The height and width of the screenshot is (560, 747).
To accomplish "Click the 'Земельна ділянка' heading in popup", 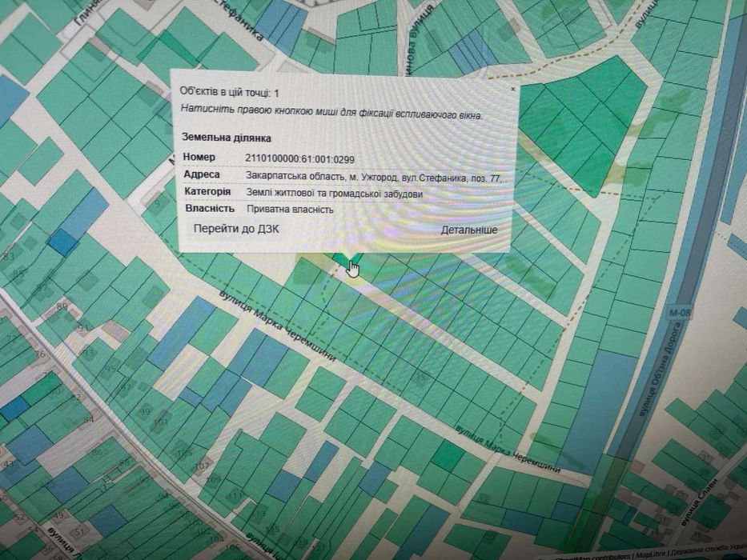I will click(x=227, y=138).
